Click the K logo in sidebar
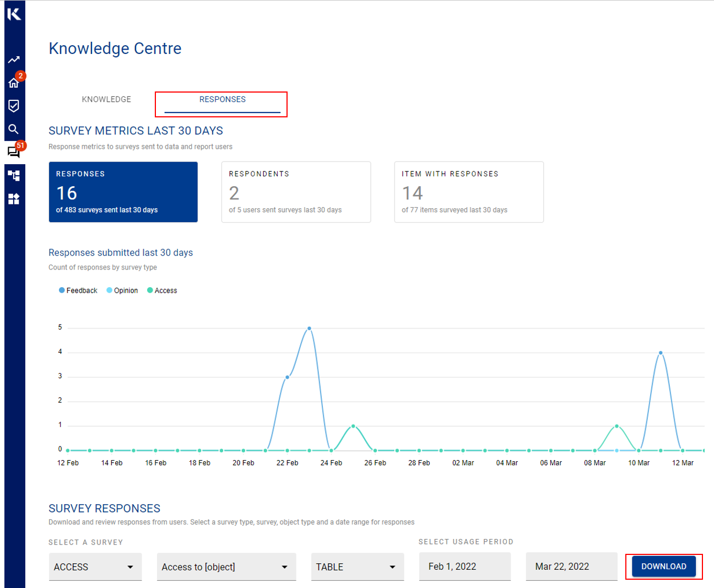714x588 pixels. 14,14
